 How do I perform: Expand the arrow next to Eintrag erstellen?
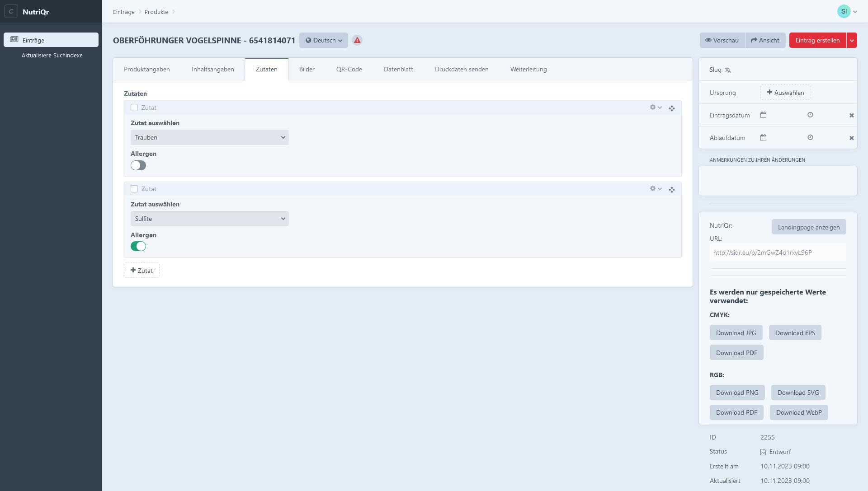click(x=852, y=40)
